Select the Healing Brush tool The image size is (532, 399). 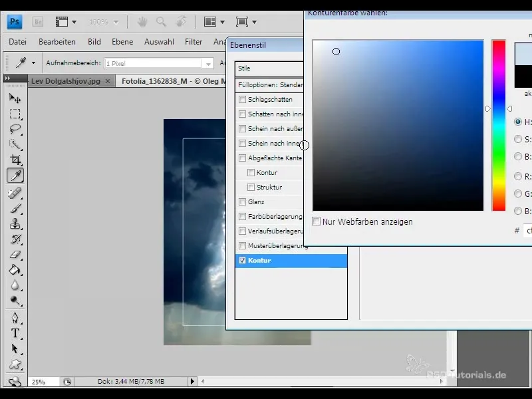[x=15, y=194]
